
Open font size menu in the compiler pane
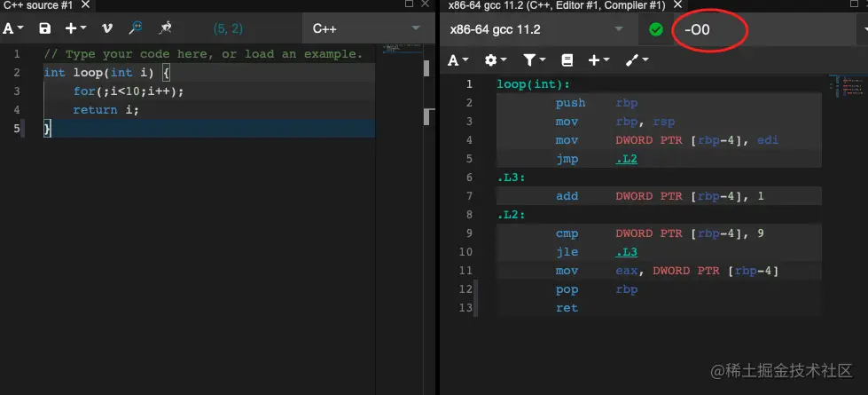tap(457, 59)
